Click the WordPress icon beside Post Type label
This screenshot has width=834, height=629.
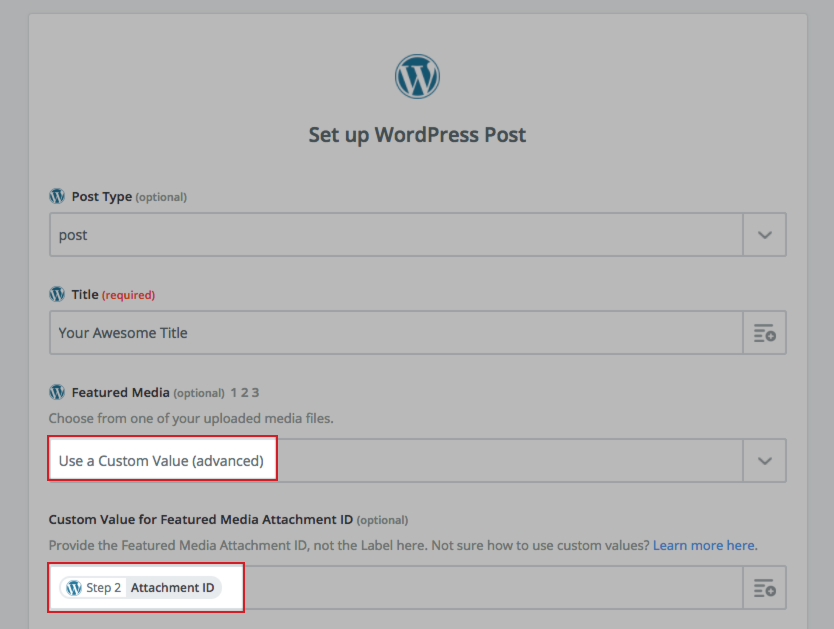tap(57, 196)
